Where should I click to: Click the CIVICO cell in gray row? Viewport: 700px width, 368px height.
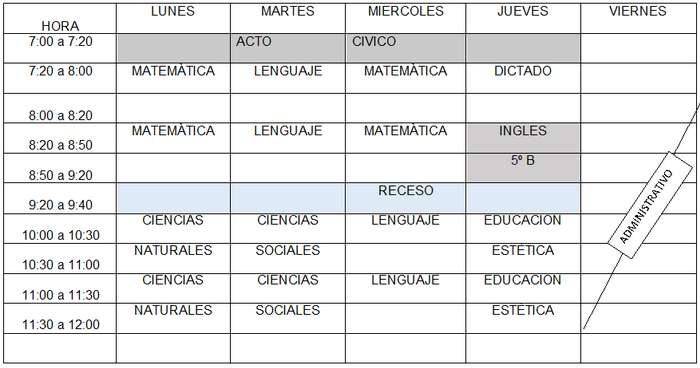pos(405,48)
